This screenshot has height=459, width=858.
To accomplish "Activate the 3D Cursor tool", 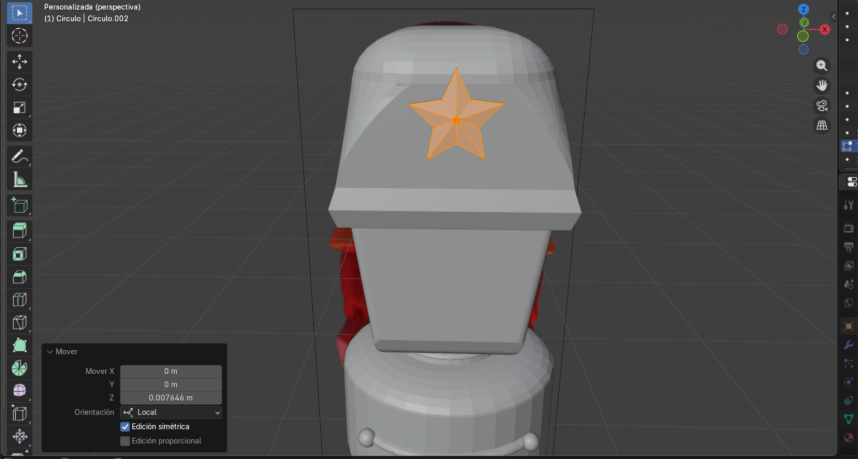I will 19,36.
